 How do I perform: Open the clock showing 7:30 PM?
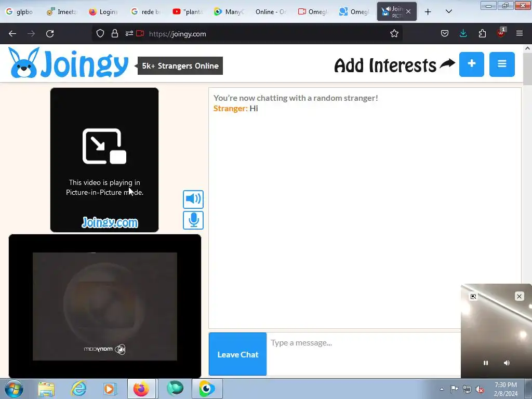point(506,389)
